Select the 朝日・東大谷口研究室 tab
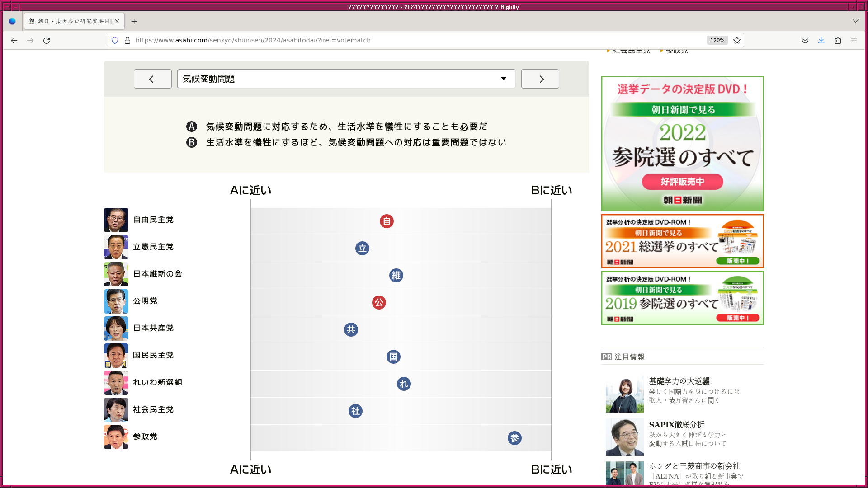 coord(74,21)
